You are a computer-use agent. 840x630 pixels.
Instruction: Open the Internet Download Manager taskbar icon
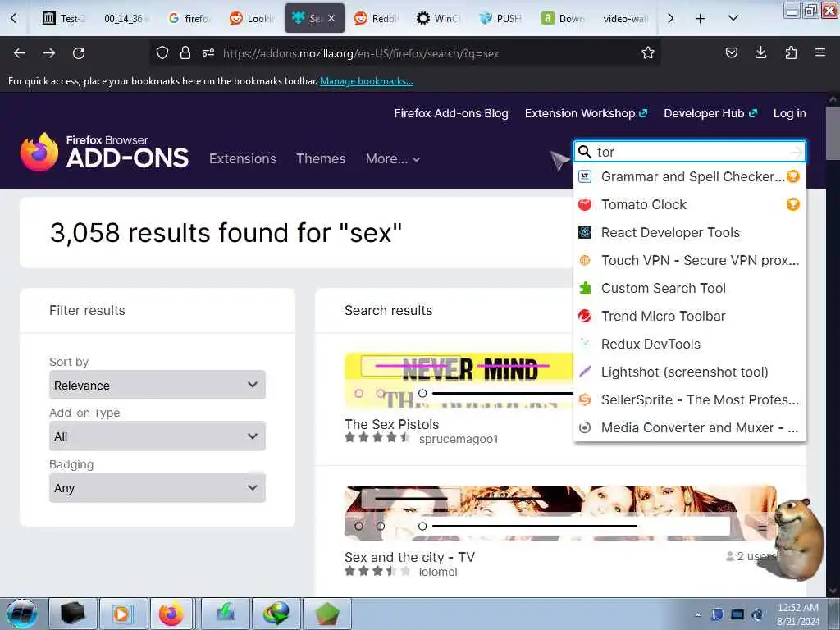276,614
